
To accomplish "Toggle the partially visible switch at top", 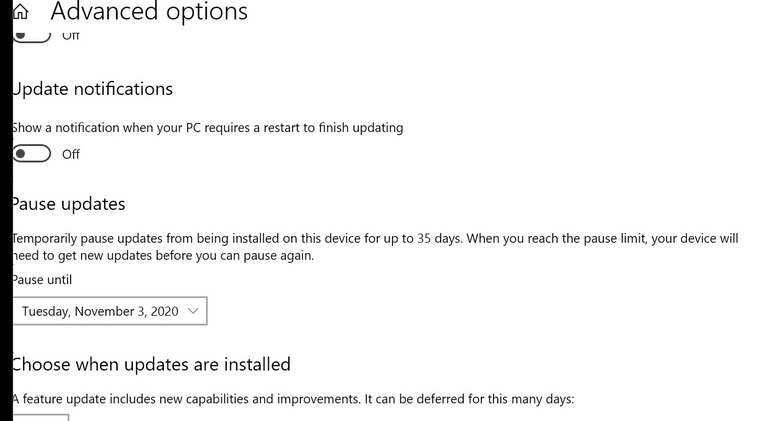I will [x=32, y=37].
